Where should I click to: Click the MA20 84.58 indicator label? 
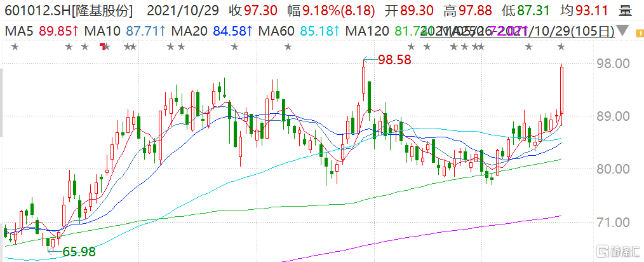click(212, 31)
